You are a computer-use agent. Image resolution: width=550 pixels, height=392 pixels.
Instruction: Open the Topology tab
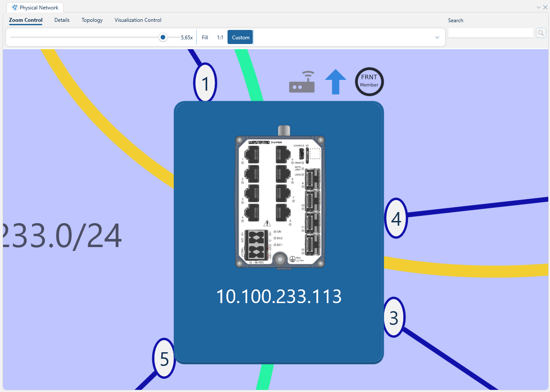tap(92, 20)
